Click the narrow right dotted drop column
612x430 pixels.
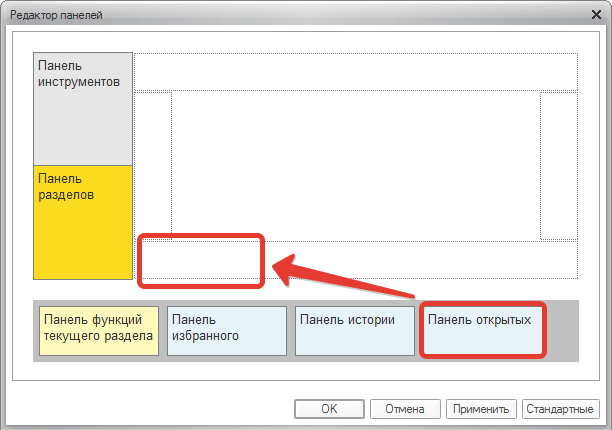[x=558, y=165]
